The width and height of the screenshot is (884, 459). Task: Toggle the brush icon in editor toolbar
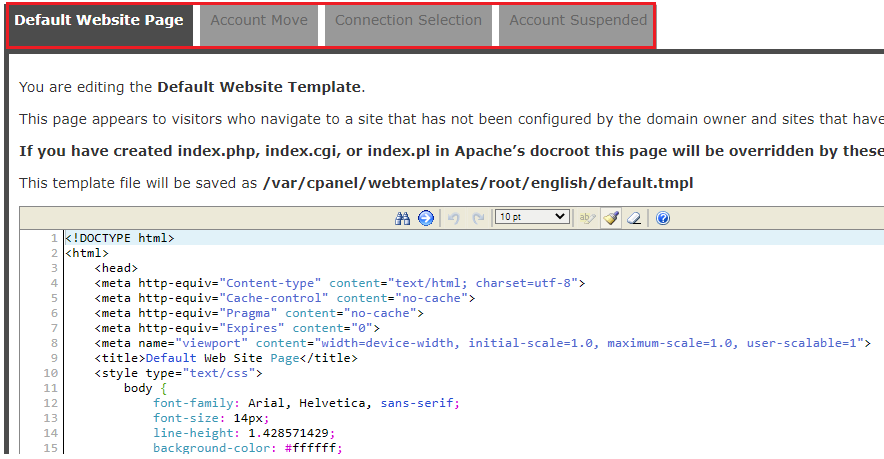pos(610,218)
